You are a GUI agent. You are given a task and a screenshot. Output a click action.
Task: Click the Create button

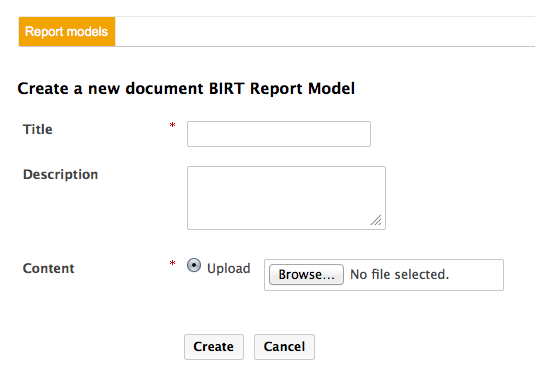pos(214,347)
